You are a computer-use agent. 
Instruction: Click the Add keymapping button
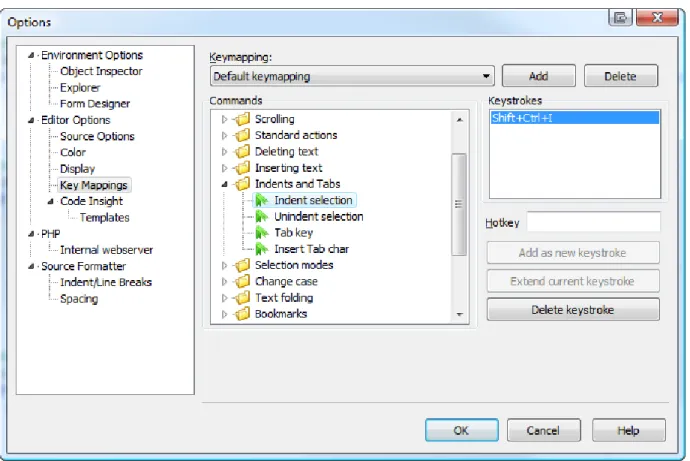pos(539,76)
